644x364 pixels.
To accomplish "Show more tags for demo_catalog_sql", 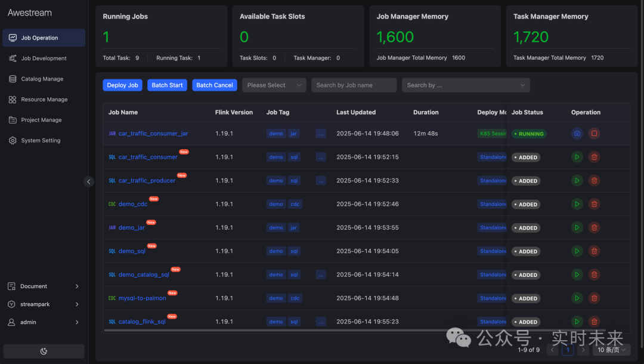I will point(321,275).
